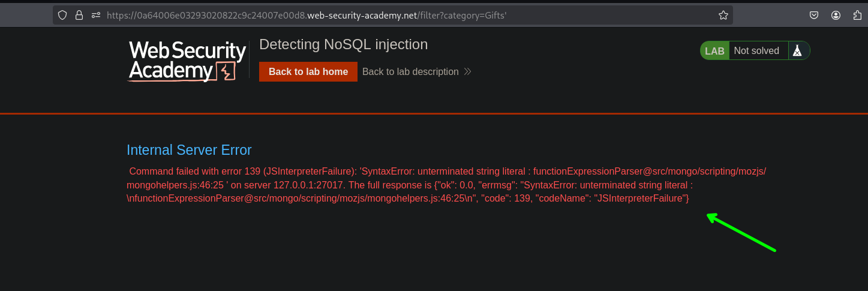
Task: Click the tracking protection shield icon
Action: [x=62, y=16]
